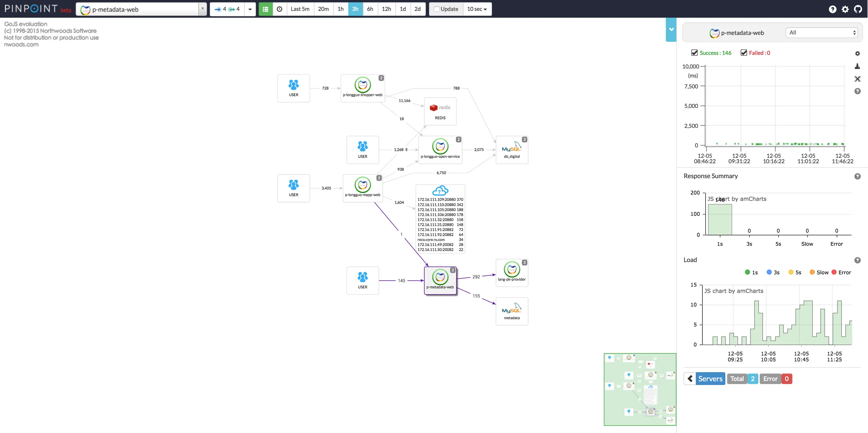
Task: Select the db_digital MySQL node
Action: coord(511,150)
